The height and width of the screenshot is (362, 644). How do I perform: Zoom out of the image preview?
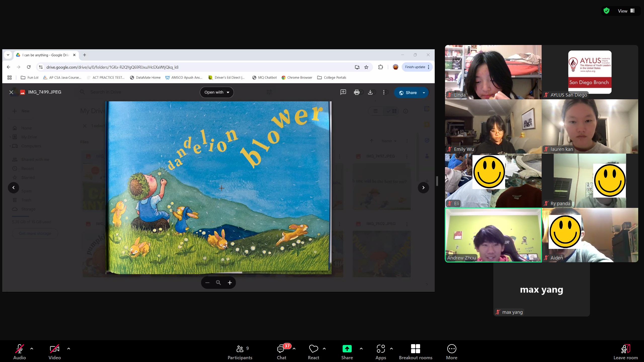click(x=207, y=283)
